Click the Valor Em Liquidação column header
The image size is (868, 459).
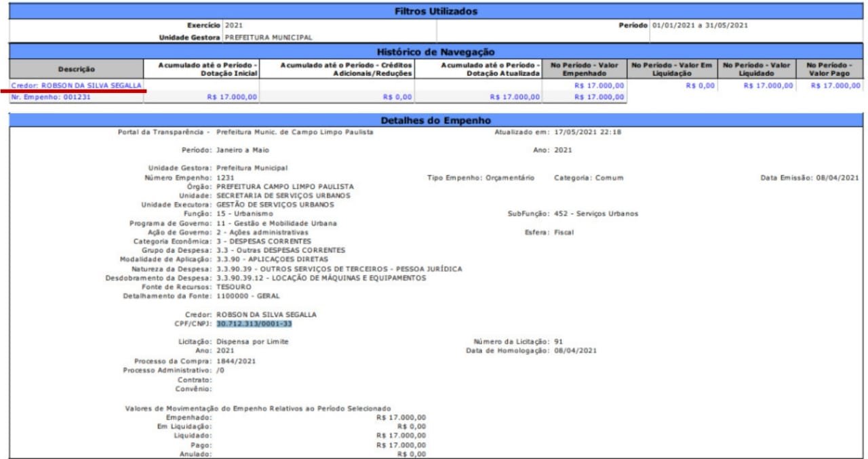tap(671, 69)
